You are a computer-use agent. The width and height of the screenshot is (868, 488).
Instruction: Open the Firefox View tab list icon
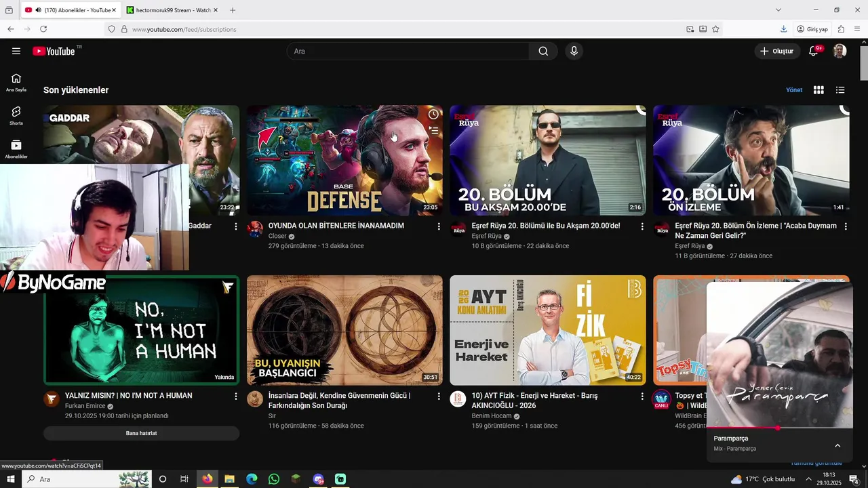tap(9, 10)
